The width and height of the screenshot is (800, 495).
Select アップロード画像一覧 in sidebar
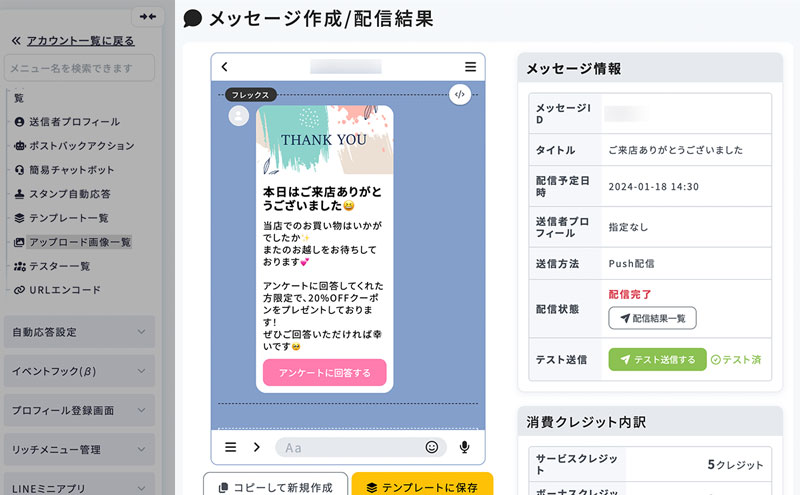[x=78, y=242]
